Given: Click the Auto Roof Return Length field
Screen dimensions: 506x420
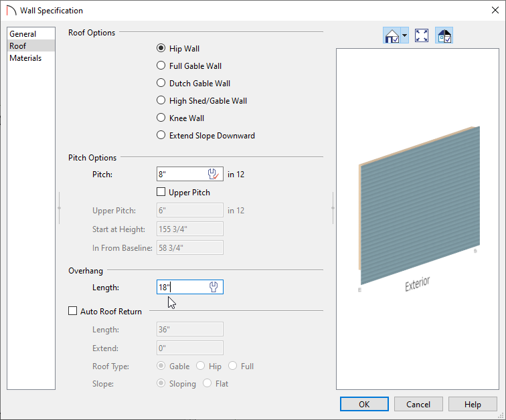Looking at the screenshot, I should tap(190, 329).
